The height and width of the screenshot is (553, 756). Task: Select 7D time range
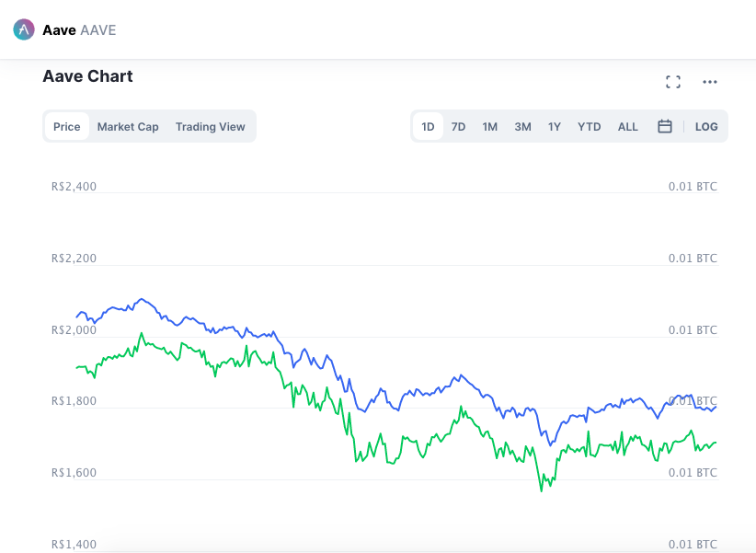click(x=458, y=126)
